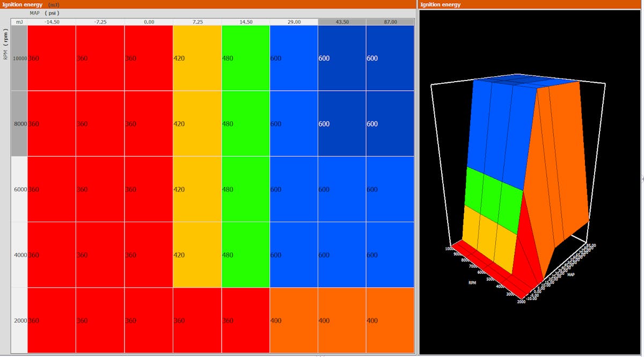Select the 10000 rpm row header
The width and height of the screenshot is (644, 357).
point(19,58)
